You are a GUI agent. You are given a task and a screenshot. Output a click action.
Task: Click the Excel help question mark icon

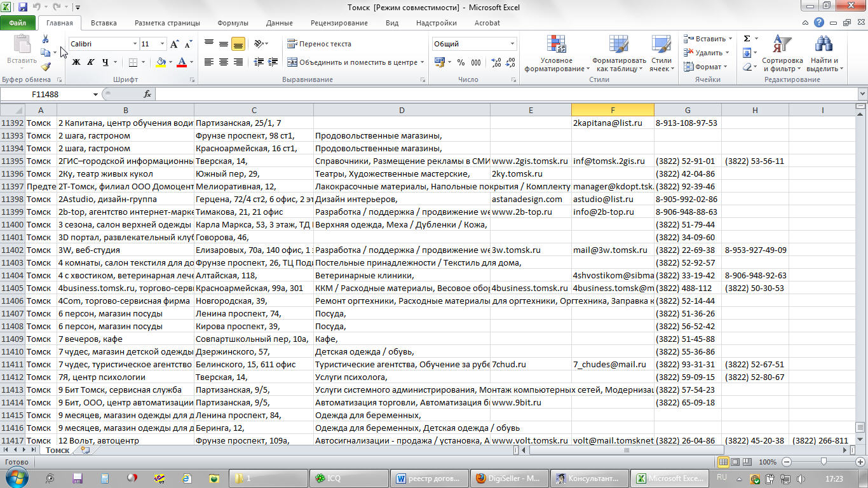pyautogui.click(x=820, y=23)
